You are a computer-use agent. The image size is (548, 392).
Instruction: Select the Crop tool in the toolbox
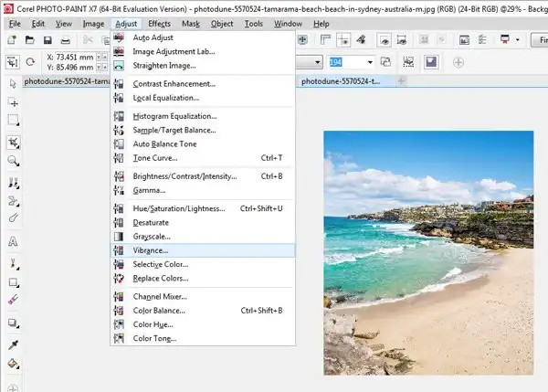(x=14, y=143)
